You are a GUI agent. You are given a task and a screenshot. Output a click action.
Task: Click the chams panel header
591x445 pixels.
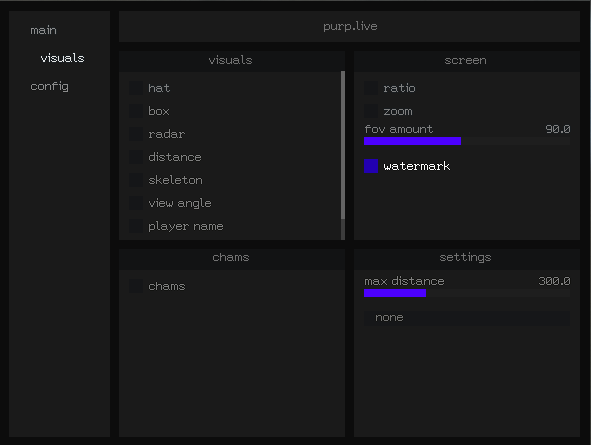[x=232, y=258]
